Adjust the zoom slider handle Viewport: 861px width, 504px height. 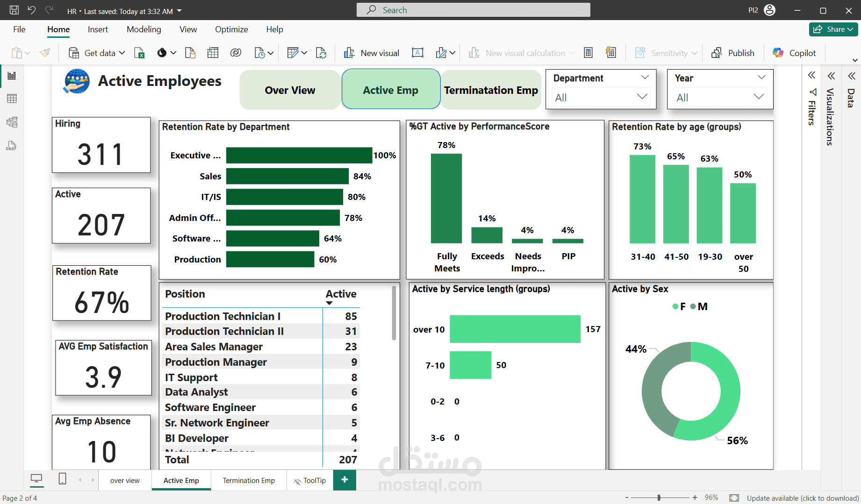pos(659,498)
